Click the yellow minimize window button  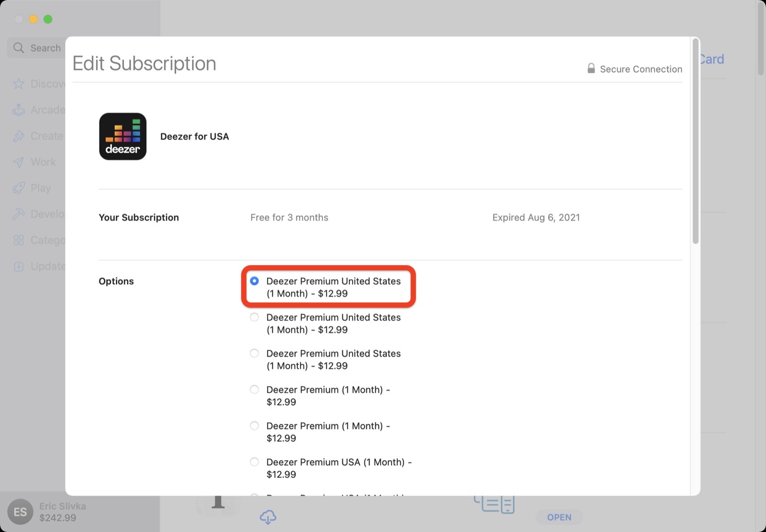tap(33, 19)
